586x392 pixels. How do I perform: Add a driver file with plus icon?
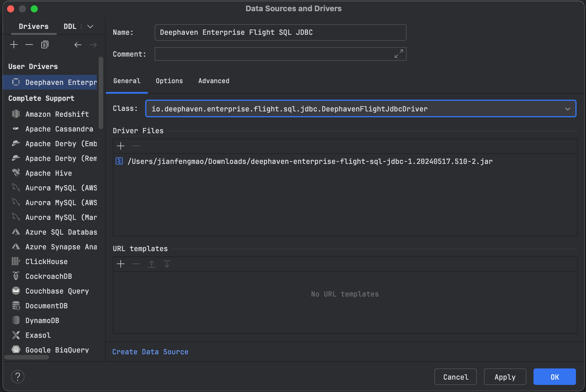[x=121, y=146]
